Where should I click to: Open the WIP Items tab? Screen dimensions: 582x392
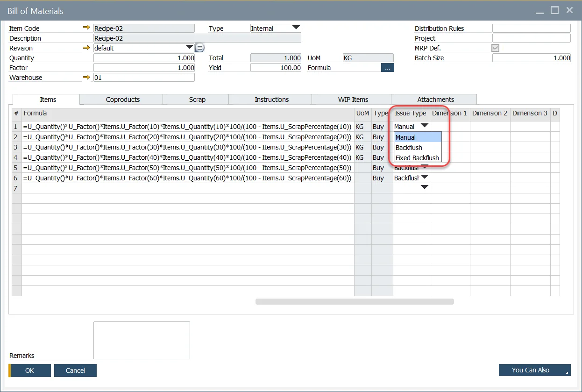(x=353, y=100)
